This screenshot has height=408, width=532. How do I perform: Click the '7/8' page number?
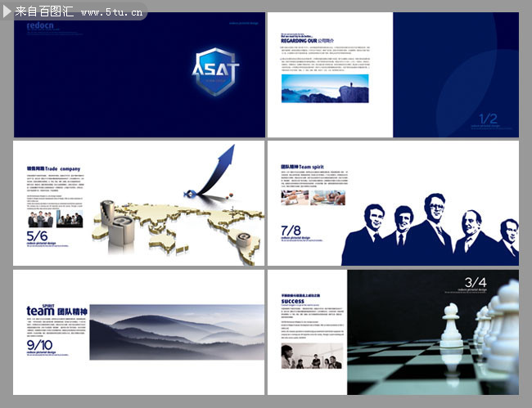[x=291, y=231]
